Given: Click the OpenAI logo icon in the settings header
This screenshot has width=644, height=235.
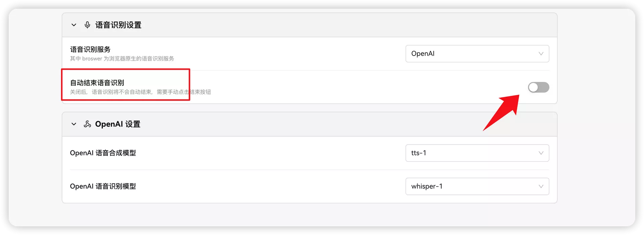Looking at the screenshot, I should tap(87, 124).
